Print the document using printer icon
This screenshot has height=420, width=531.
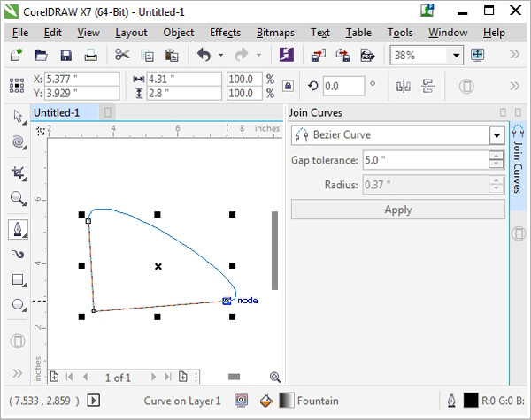click(91, 55)
